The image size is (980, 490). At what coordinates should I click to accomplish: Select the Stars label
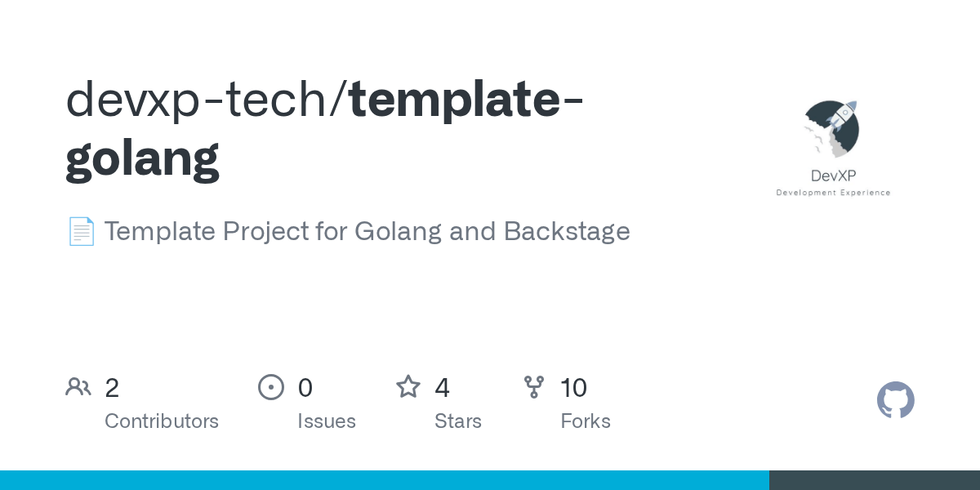(x=458, y=421)
